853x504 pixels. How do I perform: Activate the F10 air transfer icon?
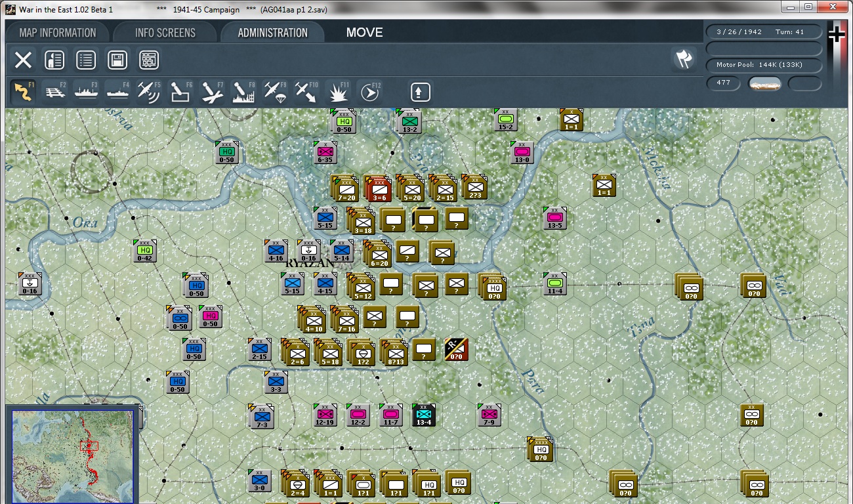[x=306, y=93]
